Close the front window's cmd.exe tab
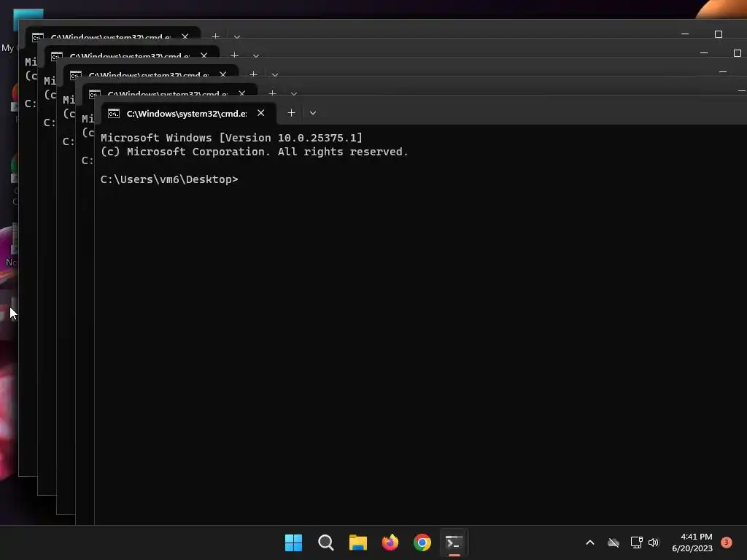747x560 pixels. point(261,113)
